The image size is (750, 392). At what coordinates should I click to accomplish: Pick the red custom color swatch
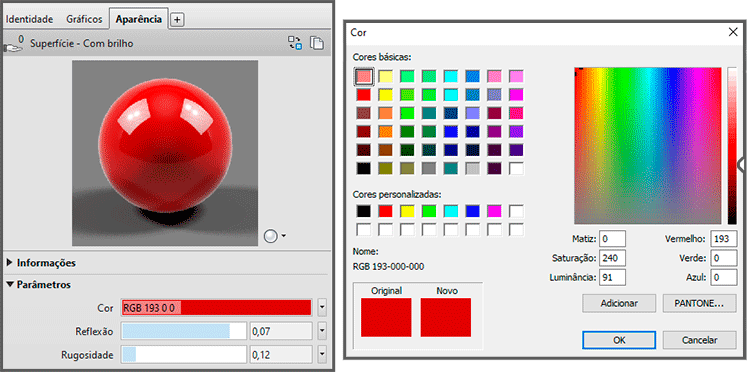pyautogui.click(x=386, y=211)
